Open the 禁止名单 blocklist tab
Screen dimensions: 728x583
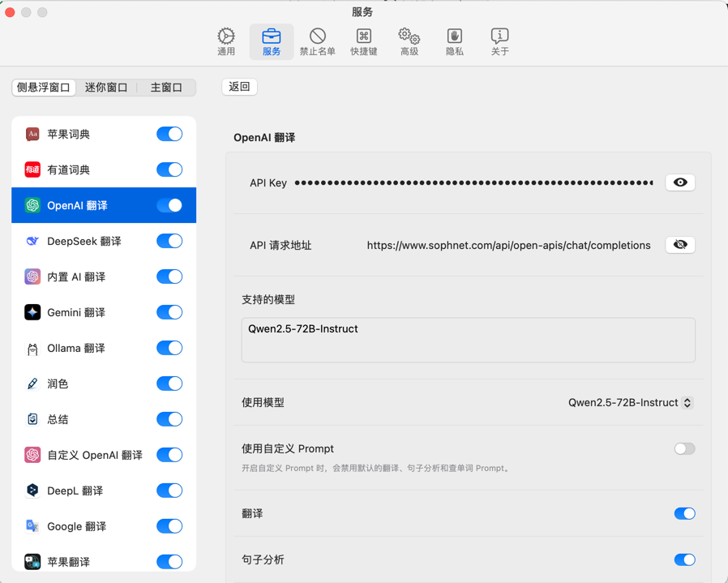[x=318, y=42]
